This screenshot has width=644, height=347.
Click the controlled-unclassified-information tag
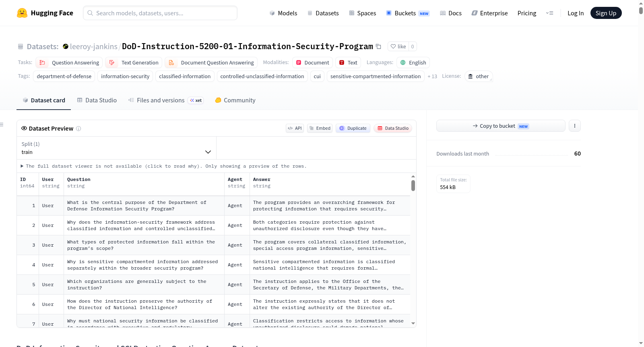click(262, 76)
